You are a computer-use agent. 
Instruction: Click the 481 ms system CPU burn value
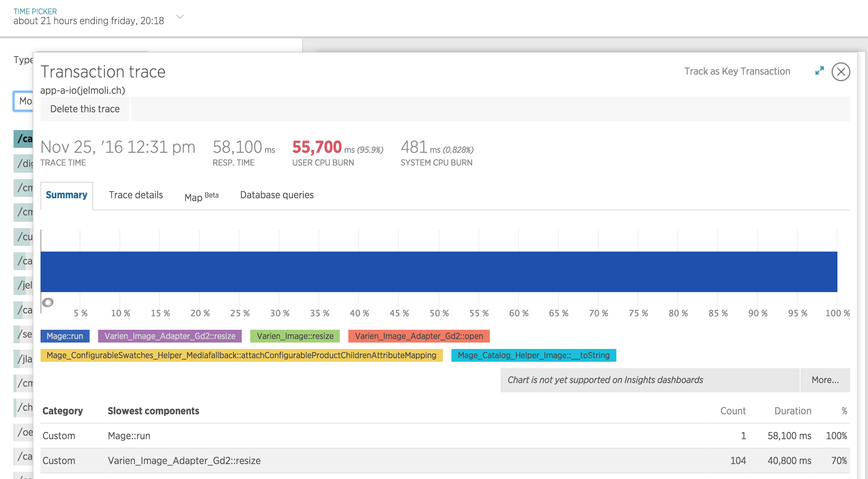[x=437, y=147]
